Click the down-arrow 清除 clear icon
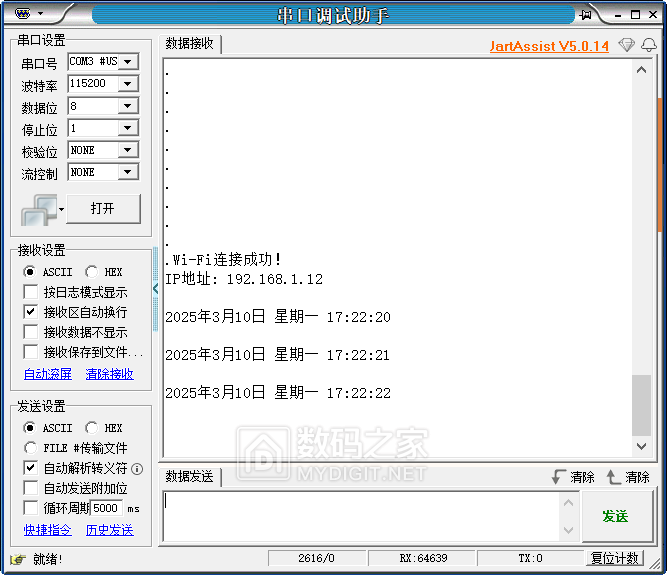 click(559, 477)
